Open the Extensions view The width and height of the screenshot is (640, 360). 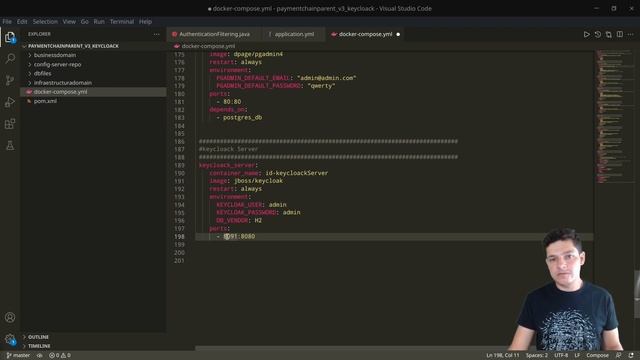click(10, 124)
